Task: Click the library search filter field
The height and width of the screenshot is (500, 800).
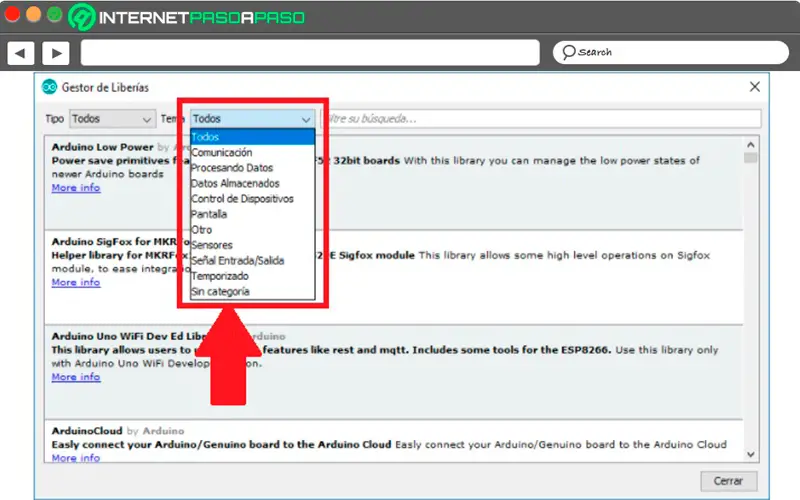Action: click(x=541, y=118)
